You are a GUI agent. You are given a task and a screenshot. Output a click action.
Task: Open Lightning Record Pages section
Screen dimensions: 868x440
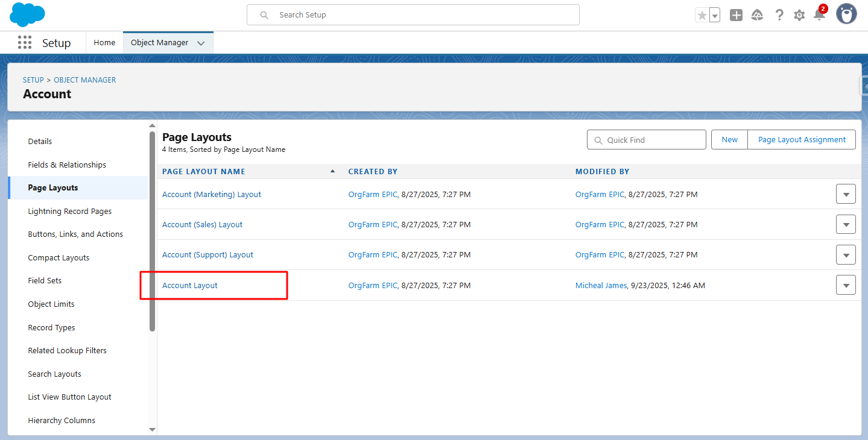[x=70, y=212]
